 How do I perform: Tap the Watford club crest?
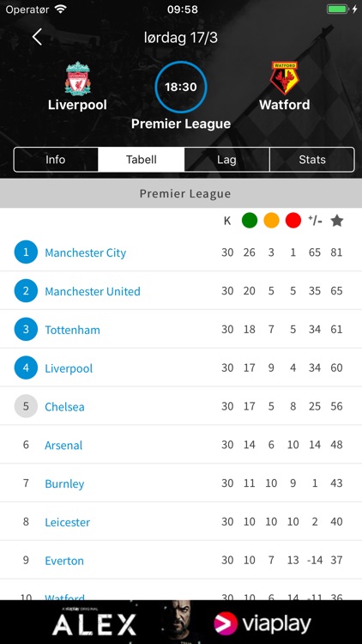click(285, 78)
